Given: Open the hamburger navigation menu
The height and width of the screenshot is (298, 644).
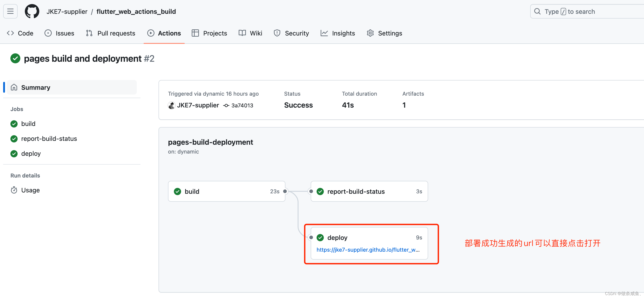Looking at the screenshot, I should [10, 11].
